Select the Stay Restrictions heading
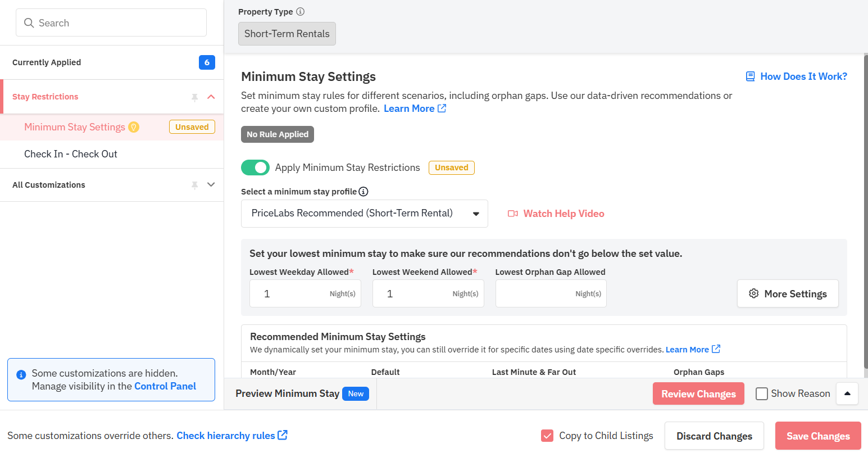Screen dimensions: 868x457 tap(46, 97)
